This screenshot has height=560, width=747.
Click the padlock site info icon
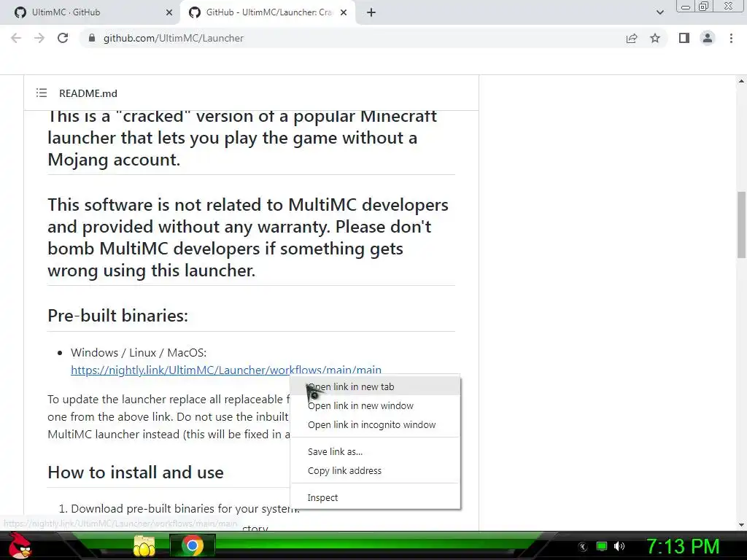91,38
